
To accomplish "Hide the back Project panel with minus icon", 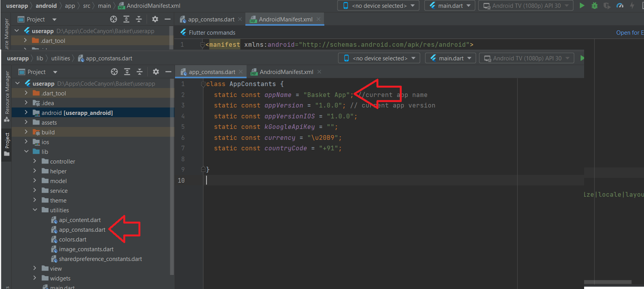I will point(168,19).
